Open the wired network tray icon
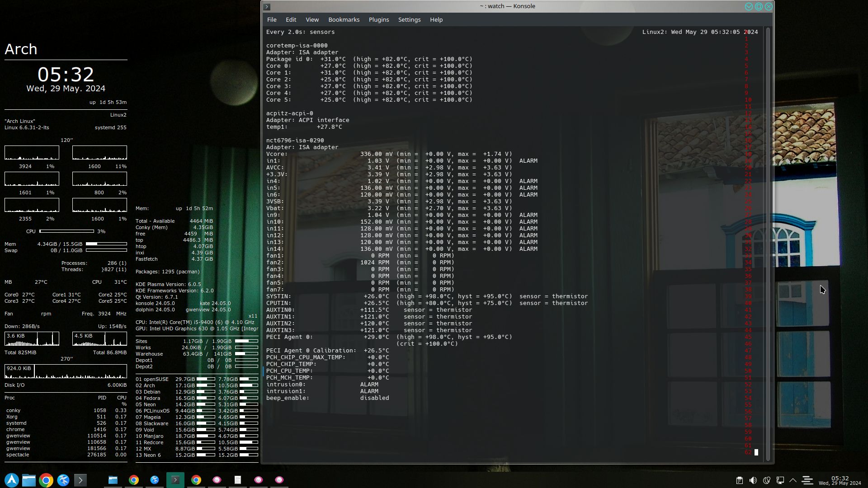Screen dimensions: 868x488 click(x=780, y=480)
